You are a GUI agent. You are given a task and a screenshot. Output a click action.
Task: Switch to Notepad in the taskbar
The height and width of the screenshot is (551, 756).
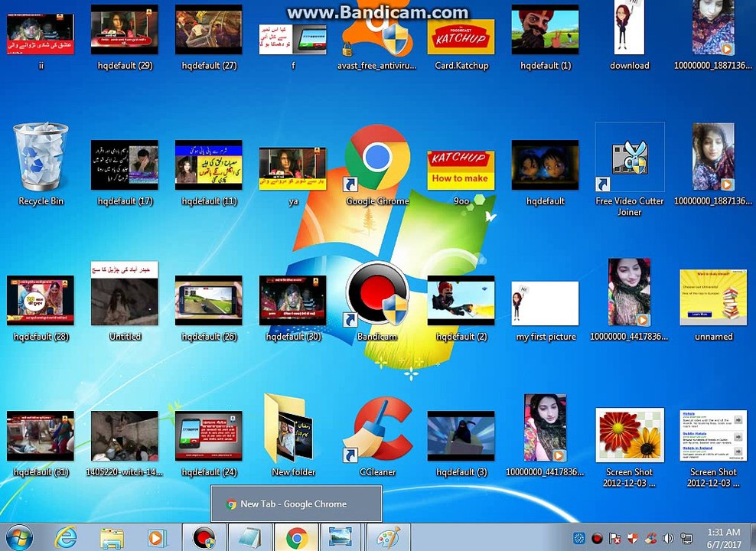pyautogui.click(x=249, y=537)
